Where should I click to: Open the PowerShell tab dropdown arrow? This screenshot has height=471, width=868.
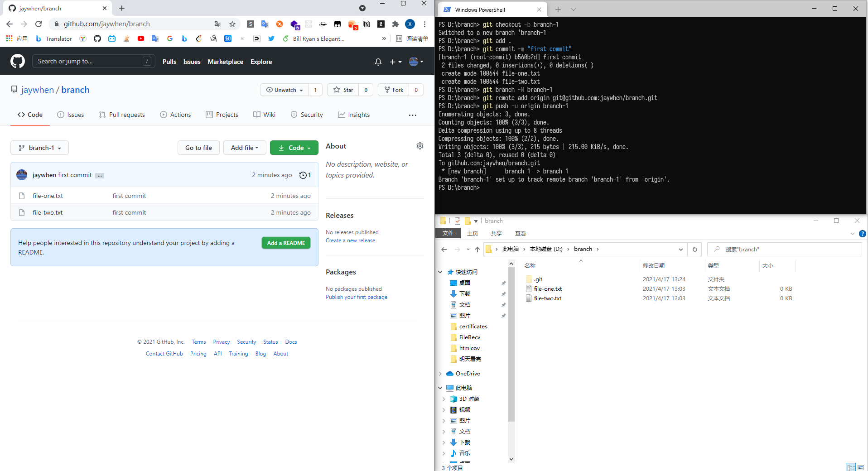point(574,10)
